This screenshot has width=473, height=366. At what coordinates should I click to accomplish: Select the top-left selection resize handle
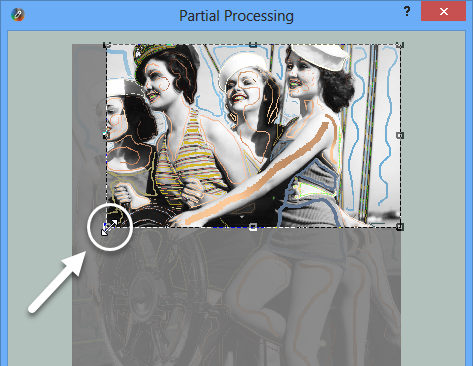(x=106, y=44)
